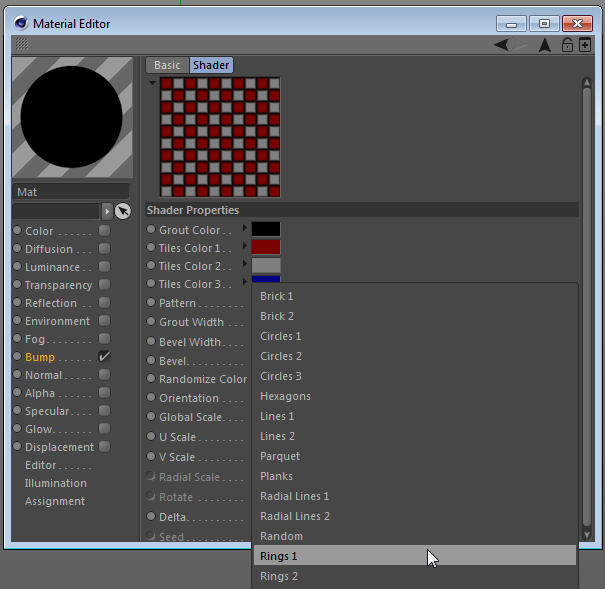Choose Hexagons from the pattern list
Image resolution: width=605 pixels, height=589 pixels.
[x=415, y=396]
